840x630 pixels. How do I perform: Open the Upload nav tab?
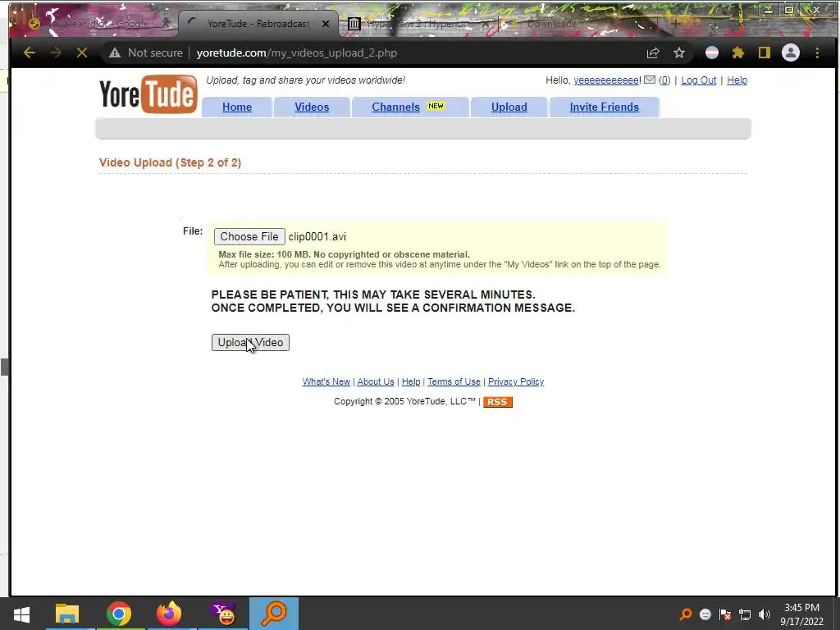coord(509,107)
